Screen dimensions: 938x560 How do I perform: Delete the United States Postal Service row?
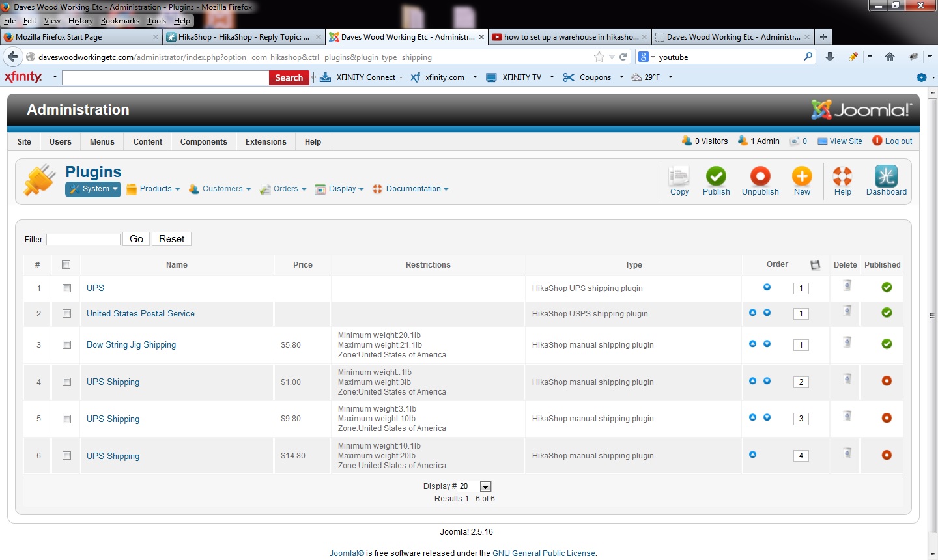click(x=847, y=311)
